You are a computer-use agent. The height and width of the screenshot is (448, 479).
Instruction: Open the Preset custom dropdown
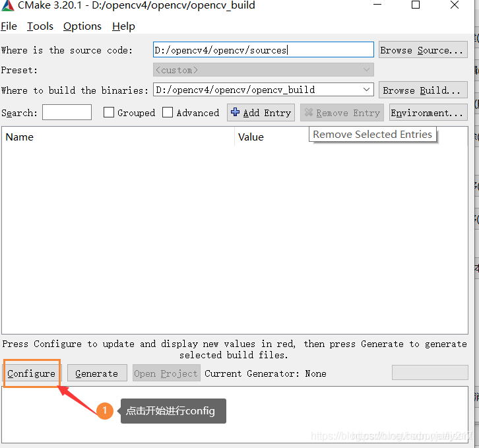pyautogui.click(x=263, y=70)
